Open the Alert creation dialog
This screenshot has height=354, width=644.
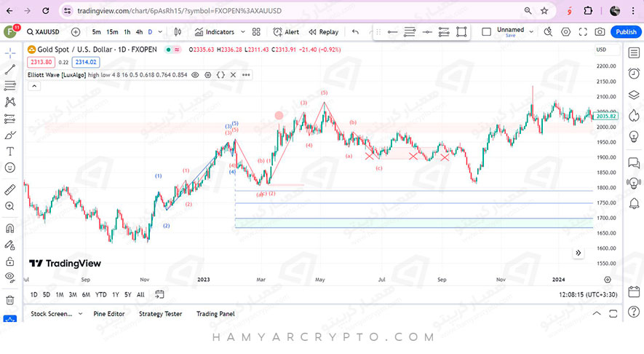coord(286,32)
